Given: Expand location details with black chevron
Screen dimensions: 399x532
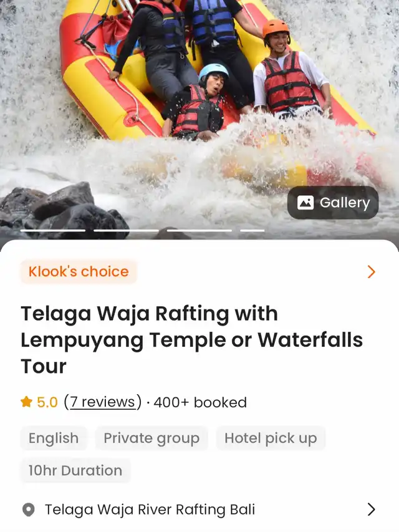Looking at the screenshot, I should [x=372, y=510].
